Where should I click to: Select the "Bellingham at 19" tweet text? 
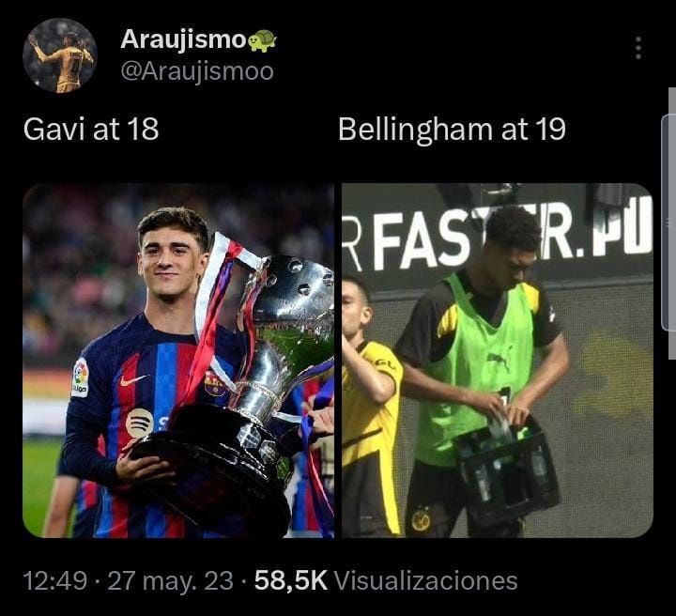[x=452, y=129]
